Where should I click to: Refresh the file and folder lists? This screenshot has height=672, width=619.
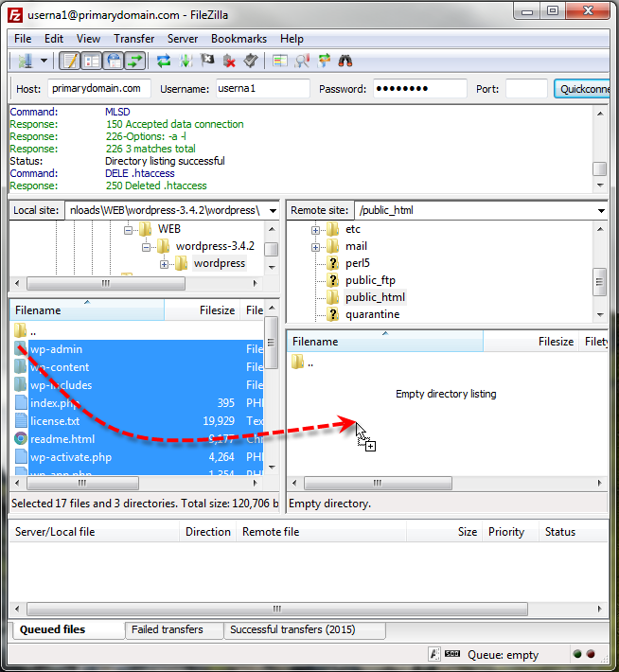pos(164,61)
